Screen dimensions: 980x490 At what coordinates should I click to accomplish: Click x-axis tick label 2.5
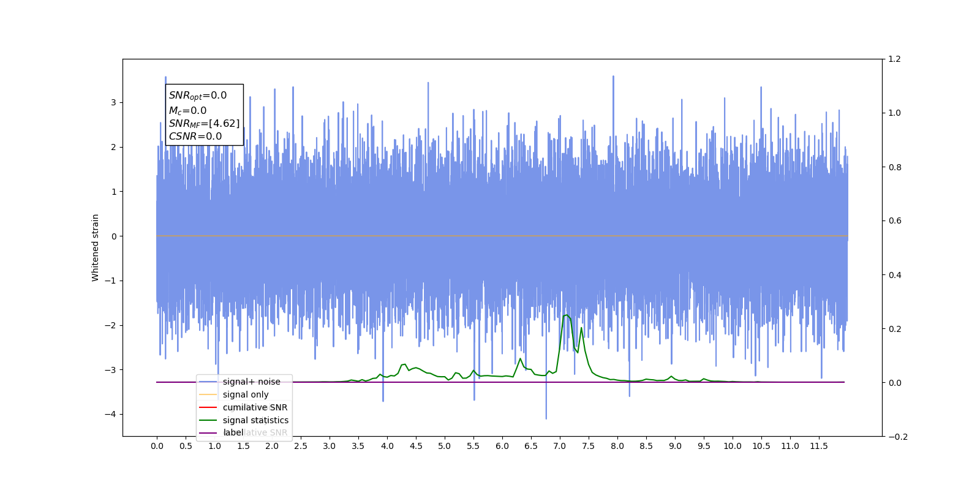(x=301, y=446)
